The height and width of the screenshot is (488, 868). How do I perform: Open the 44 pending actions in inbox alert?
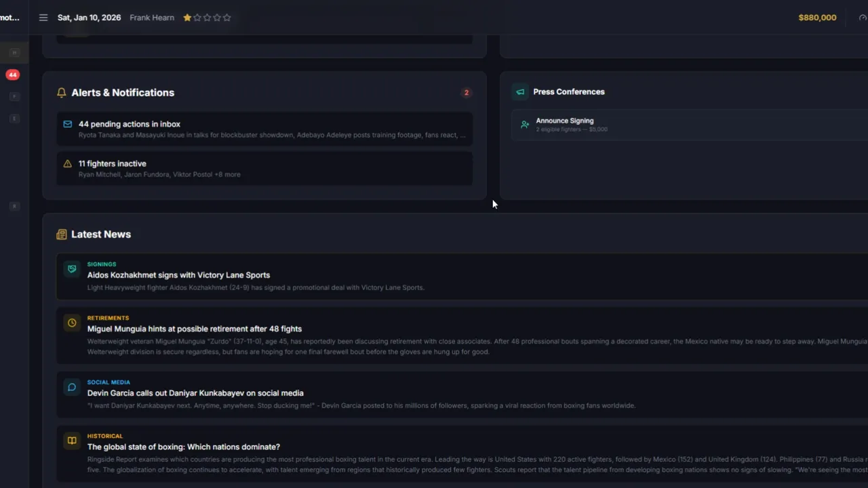click(264, 129)
